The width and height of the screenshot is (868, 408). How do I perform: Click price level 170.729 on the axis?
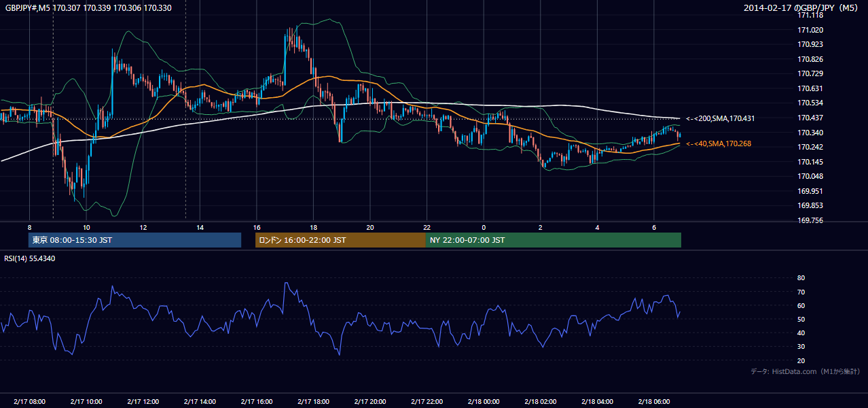(x=810, y=73)
